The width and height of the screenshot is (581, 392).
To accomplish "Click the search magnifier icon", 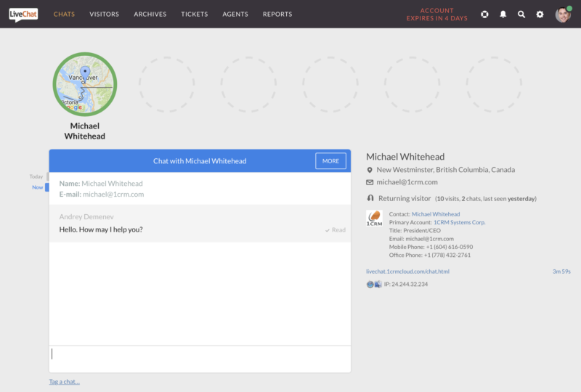I will [521, 15].
